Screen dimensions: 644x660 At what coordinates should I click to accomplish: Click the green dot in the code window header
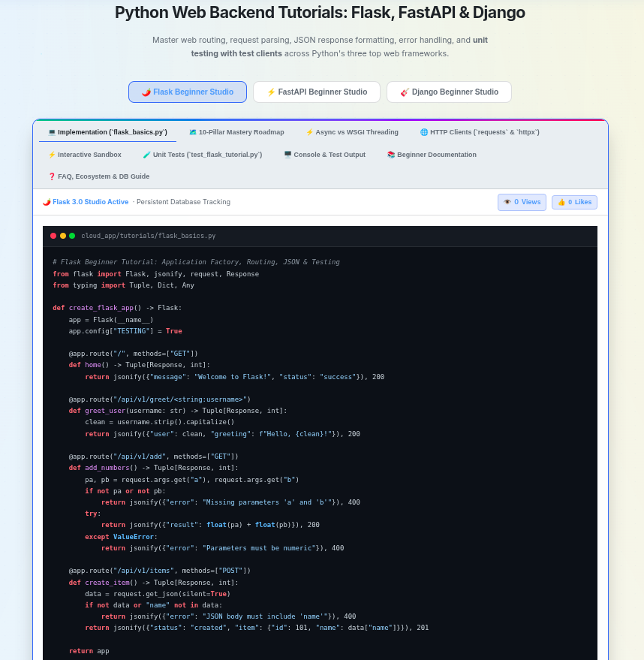[x=72, y=236]
